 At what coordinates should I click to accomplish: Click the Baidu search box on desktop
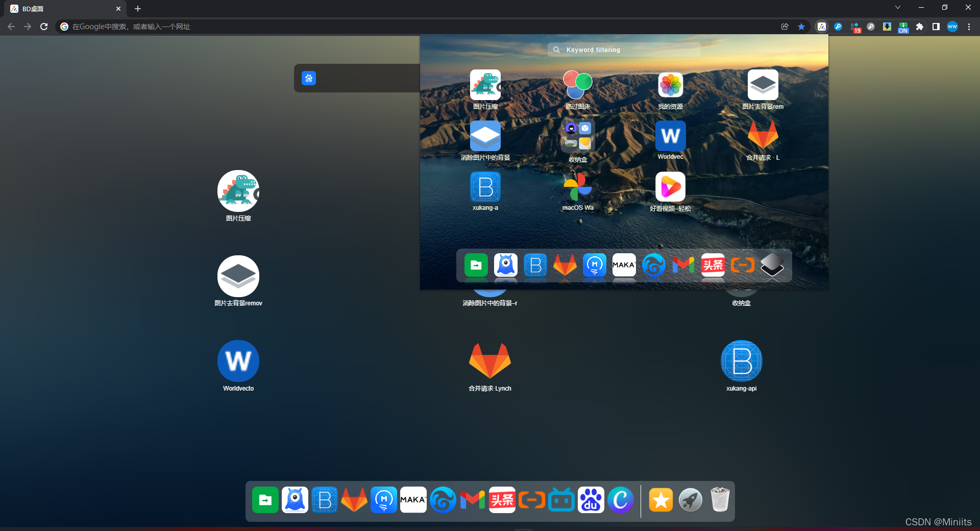coord(357,78)
